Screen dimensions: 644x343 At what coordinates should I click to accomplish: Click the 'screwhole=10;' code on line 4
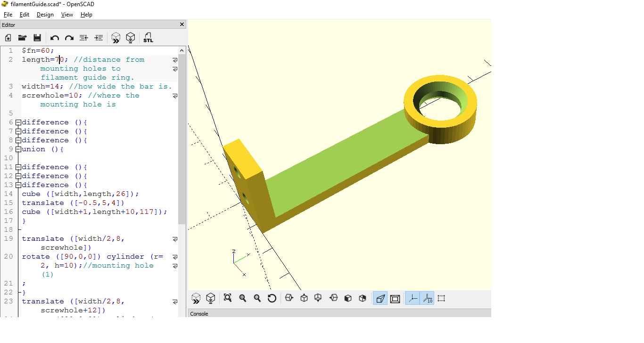click(52, 96)
